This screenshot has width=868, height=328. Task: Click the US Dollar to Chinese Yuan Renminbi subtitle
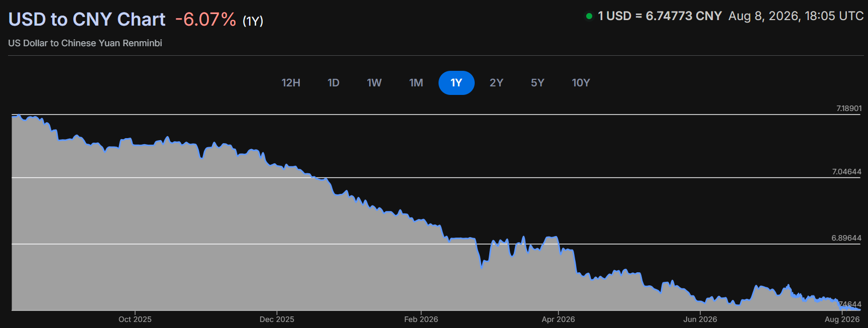[85, 43]
